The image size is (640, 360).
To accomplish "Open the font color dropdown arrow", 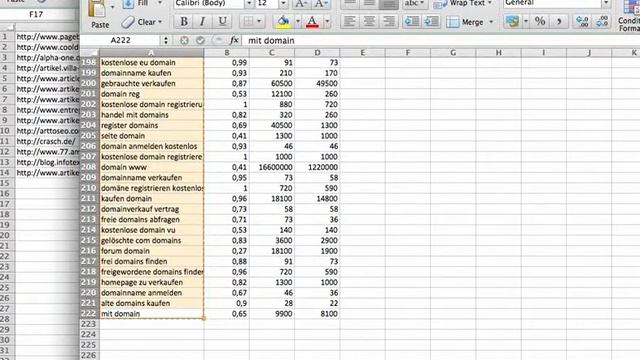I will coord(327,21).
